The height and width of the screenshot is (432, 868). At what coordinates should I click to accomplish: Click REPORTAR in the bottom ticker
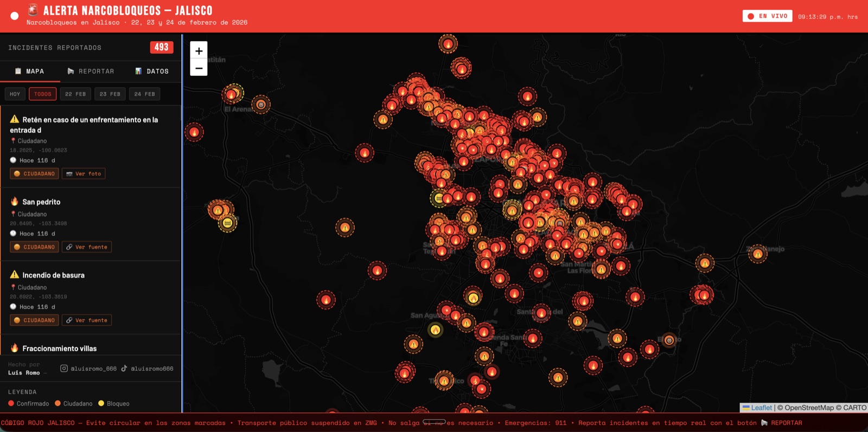pyautogui.click(x=786, y=423)
